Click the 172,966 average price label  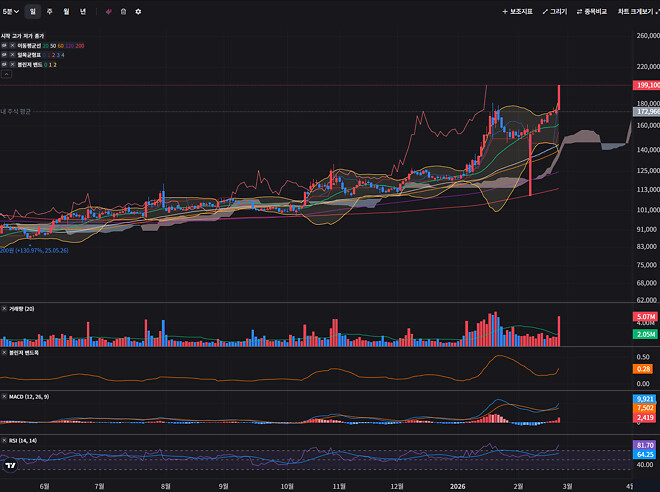(647, 112)
